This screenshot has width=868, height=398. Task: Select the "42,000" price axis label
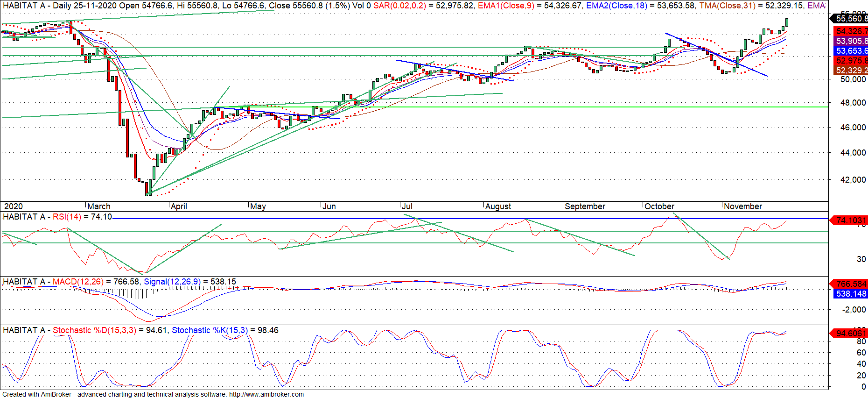tap(853, 180)
